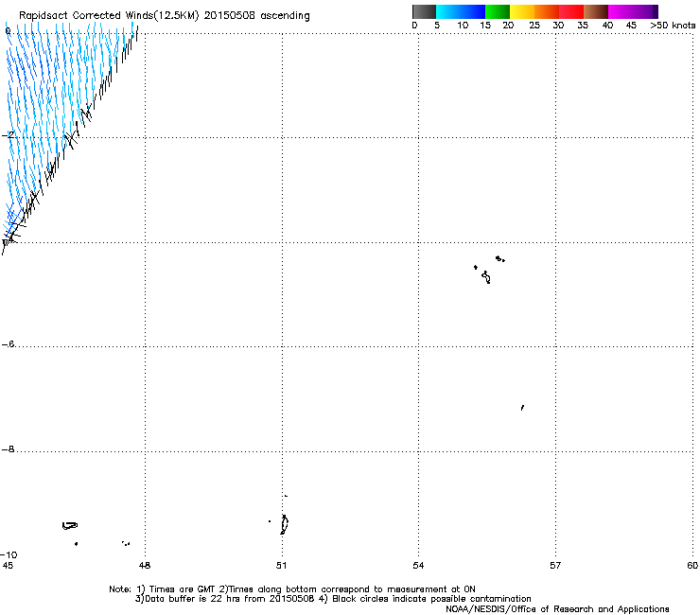Click the longitude label 51
Viewport: 700px width, 615px height.
point(281,566)
